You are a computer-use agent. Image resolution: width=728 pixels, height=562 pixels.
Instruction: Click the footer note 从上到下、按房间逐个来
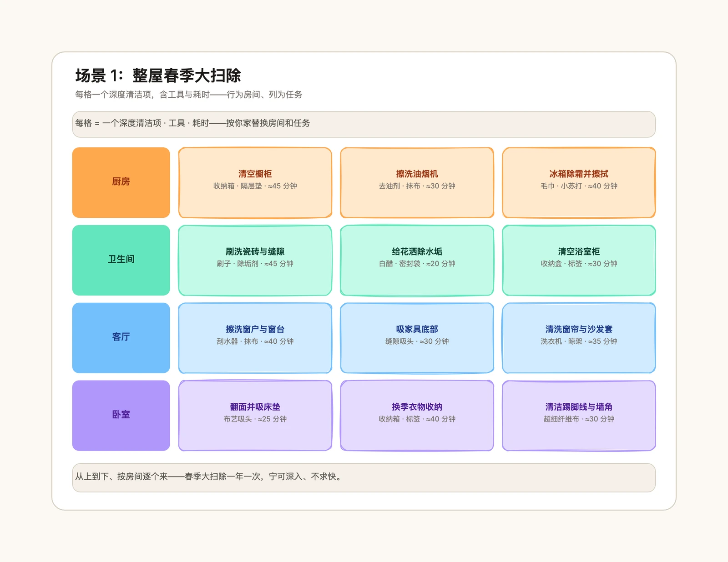tap(364, 477)
